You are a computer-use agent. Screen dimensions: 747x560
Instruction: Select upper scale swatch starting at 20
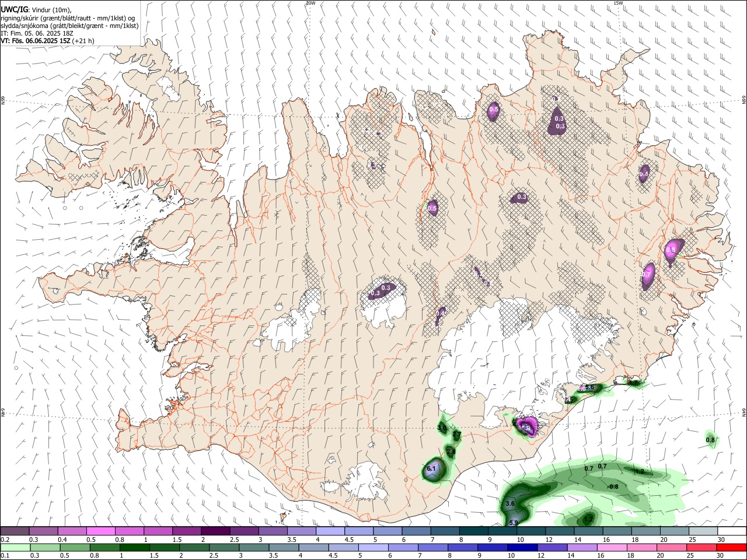pyautogui.click(x=675, y=531)
